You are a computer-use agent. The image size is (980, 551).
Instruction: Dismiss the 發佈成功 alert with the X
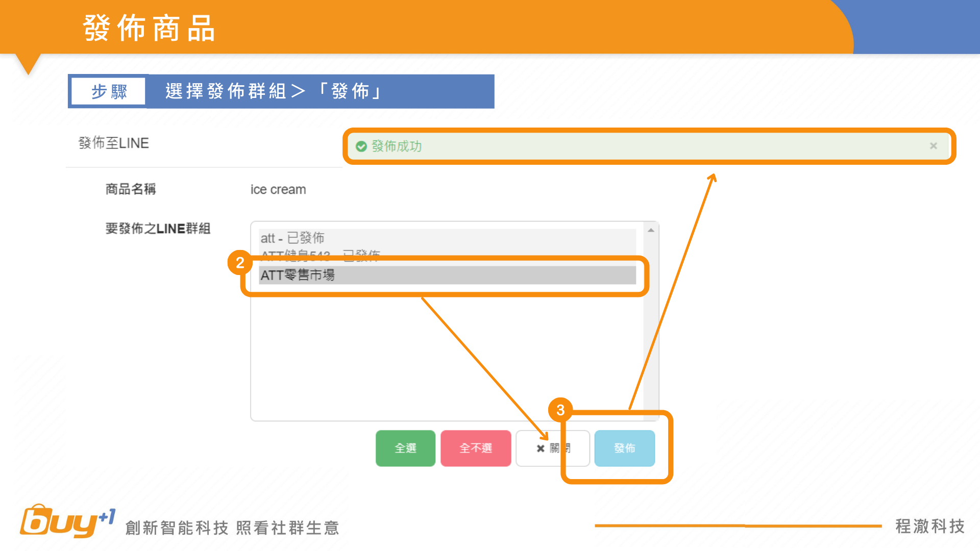(x=933, y=146)
